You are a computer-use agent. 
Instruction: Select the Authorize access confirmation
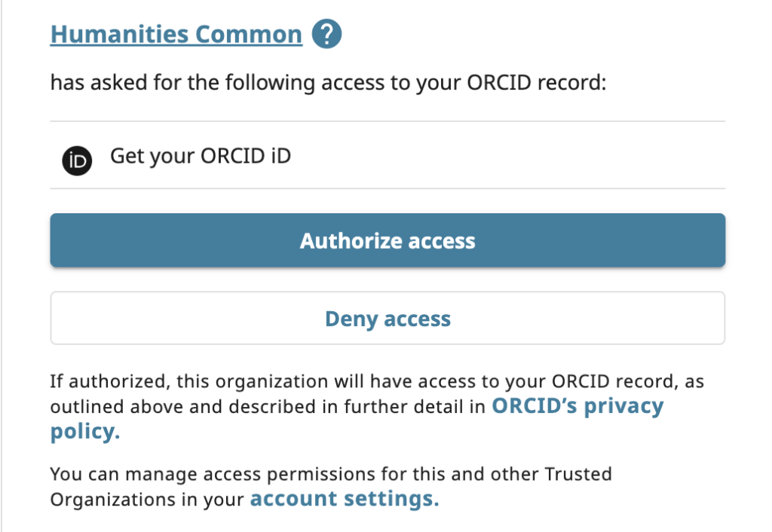pyautogui.click(x=387, y=240)
